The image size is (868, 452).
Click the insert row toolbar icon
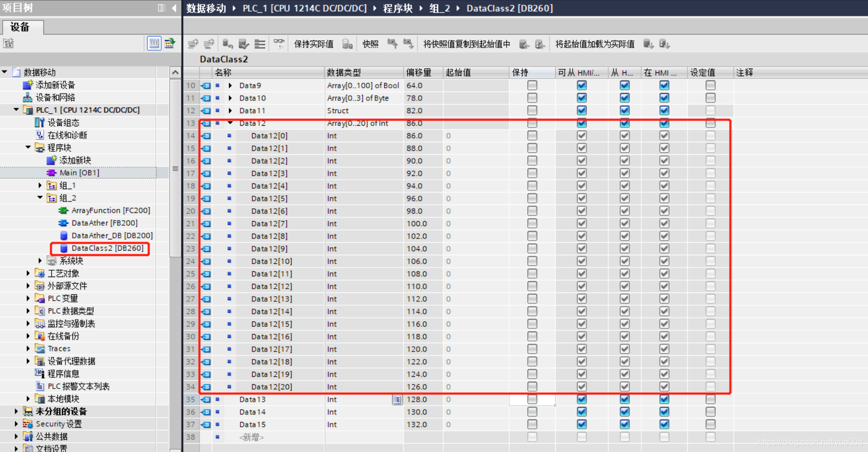coord(193,44)
